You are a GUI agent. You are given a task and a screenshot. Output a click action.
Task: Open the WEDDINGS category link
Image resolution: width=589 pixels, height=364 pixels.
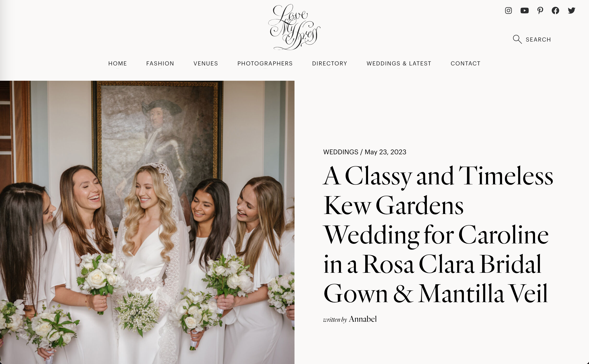(x=340, y=152)
